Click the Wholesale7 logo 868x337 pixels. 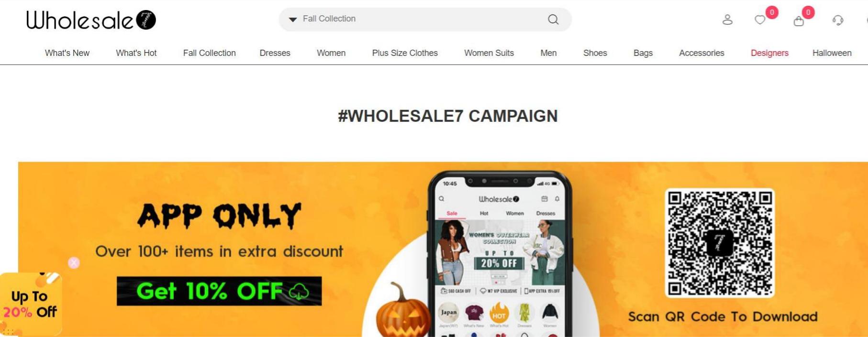pyautogui.click(x=91, y=20)
